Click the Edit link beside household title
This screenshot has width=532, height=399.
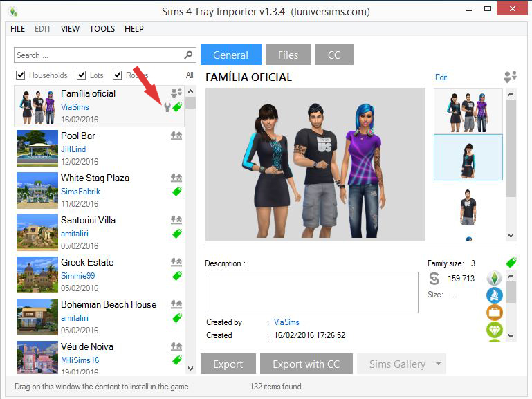click(x=441, y=77)
